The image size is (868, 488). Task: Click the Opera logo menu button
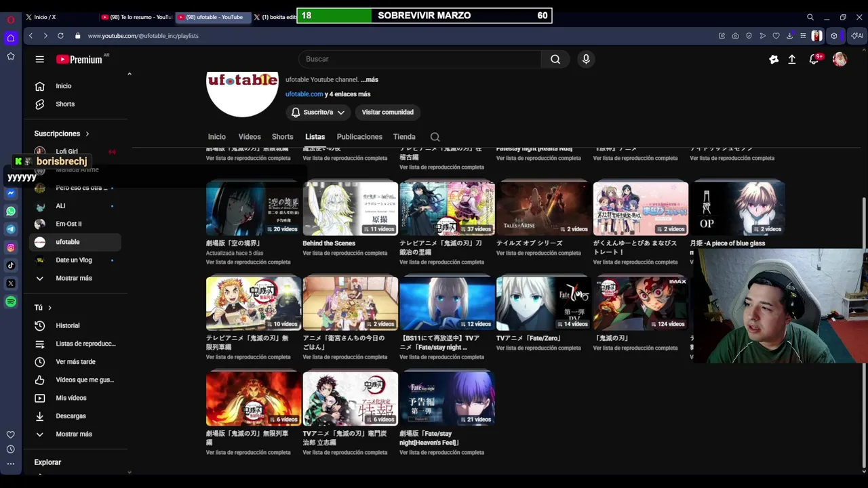pyautogui.click(x=11, y=19)
